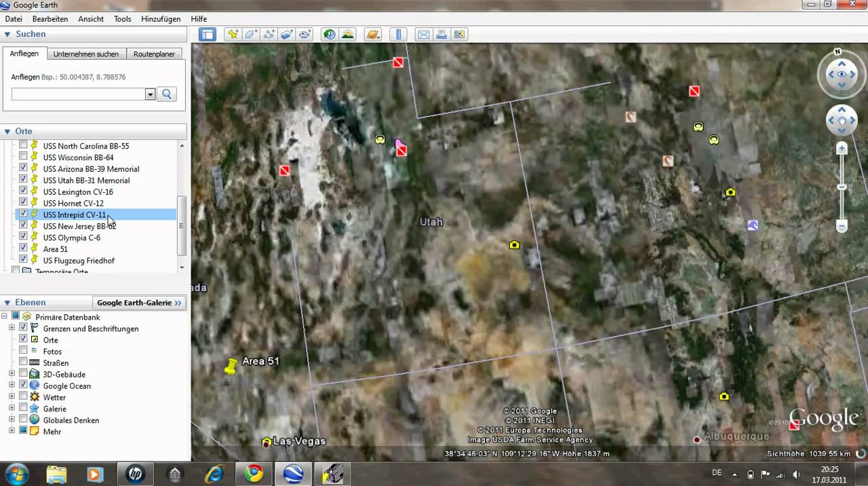
Task: Click the email envelope toolbar icon
Action: [x=424, y=34]
